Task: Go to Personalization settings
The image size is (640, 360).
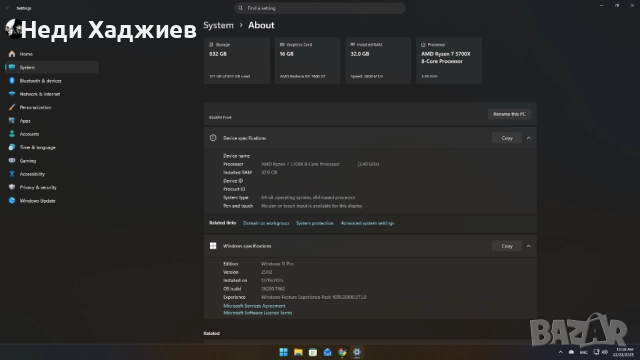Action: 52,107
